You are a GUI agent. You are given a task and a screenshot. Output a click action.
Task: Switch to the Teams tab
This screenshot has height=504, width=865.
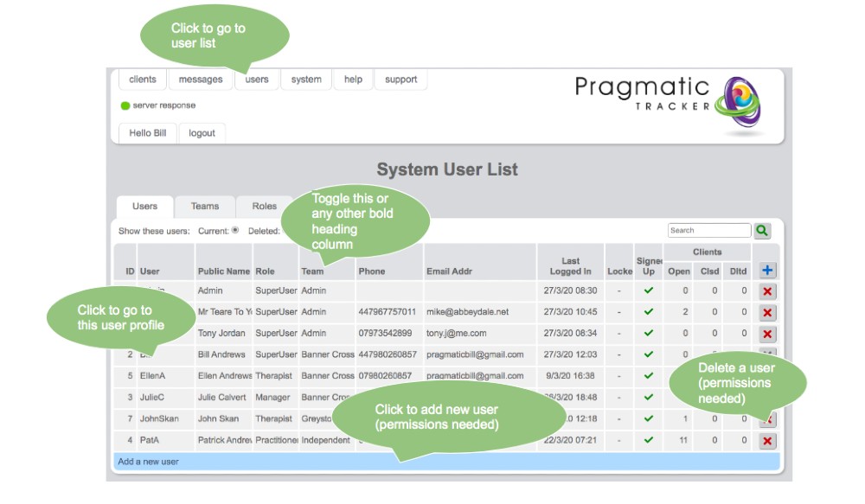tap(205, 207)
